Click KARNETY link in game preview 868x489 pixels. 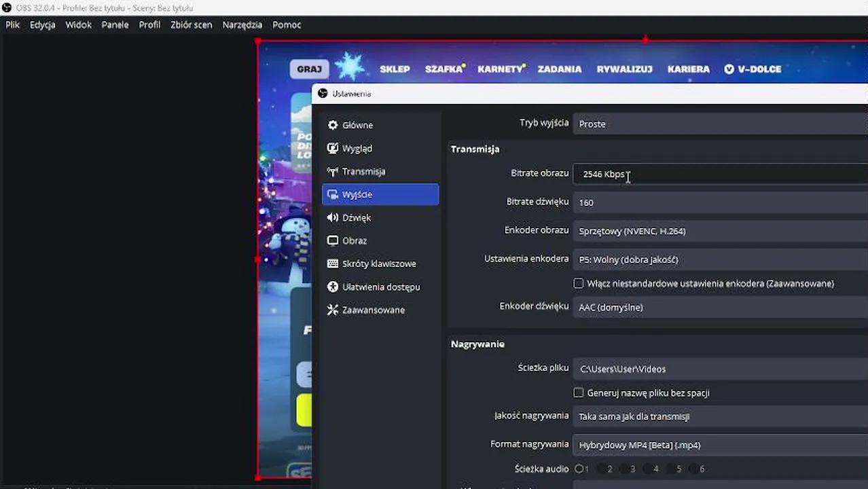pyautogui.click(x=500, y=69)
